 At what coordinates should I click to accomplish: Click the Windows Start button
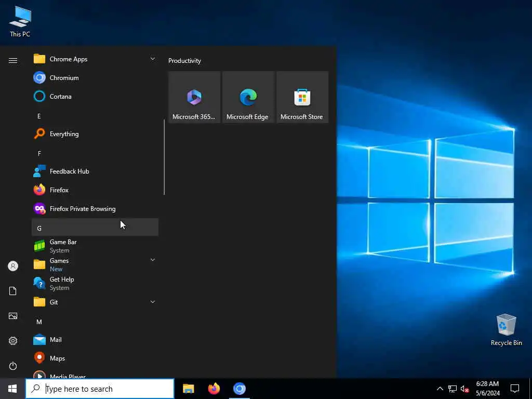click(12, 389)
